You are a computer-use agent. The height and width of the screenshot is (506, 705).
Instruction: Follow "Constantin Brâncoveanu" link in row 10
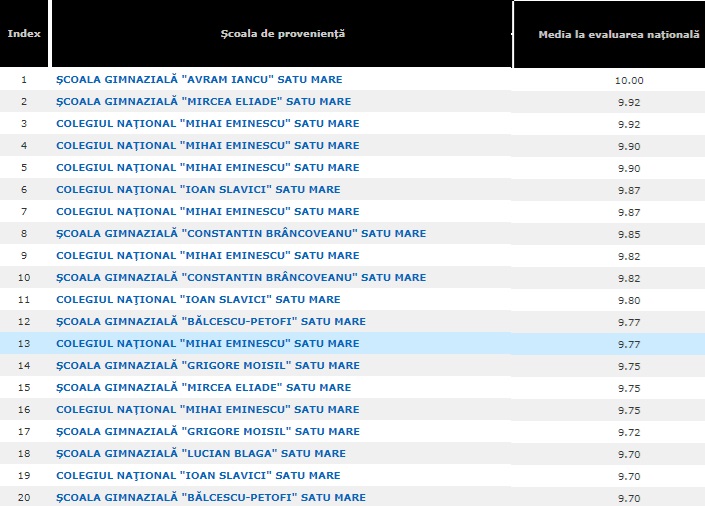241,278
